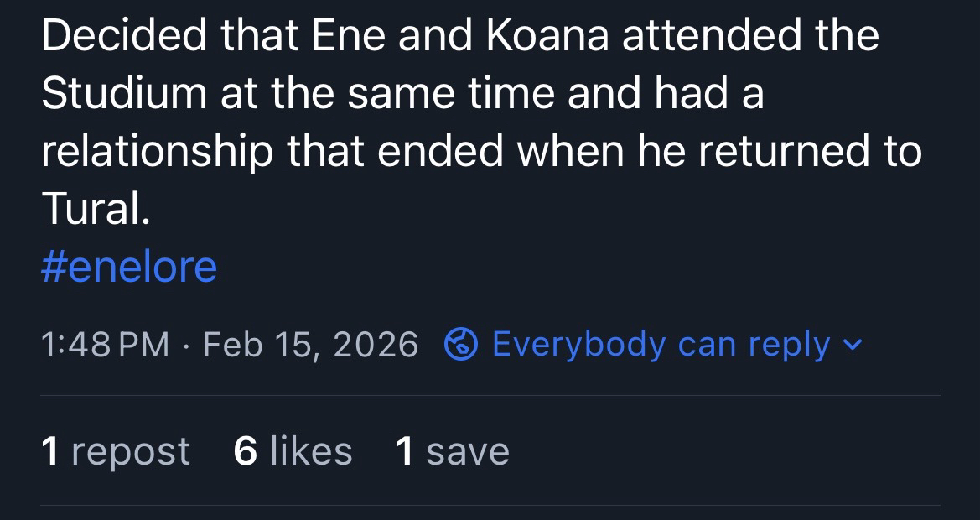Click the word "relationship" in the post
The image size is (980, 520).
point(157,152)
